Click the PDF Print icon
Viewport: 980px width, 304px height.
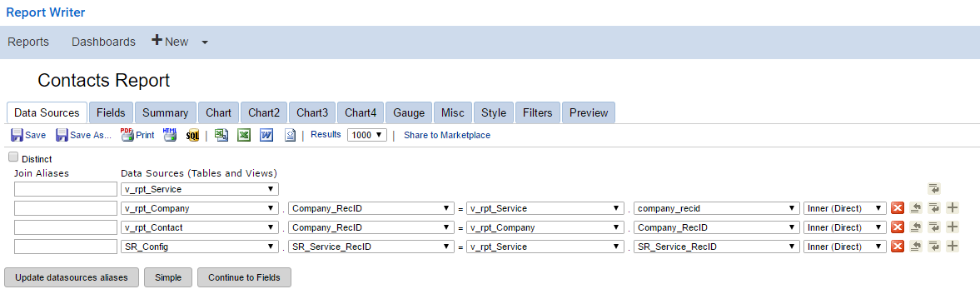click(x=127, y=134)
